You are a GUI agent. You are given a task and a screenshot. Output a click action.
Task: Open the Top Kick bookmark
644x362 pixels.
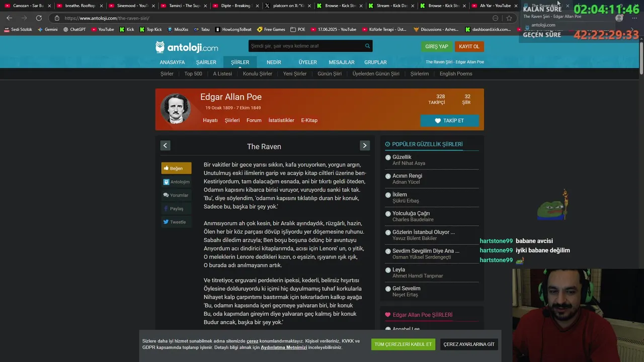(x=150, y=30)
